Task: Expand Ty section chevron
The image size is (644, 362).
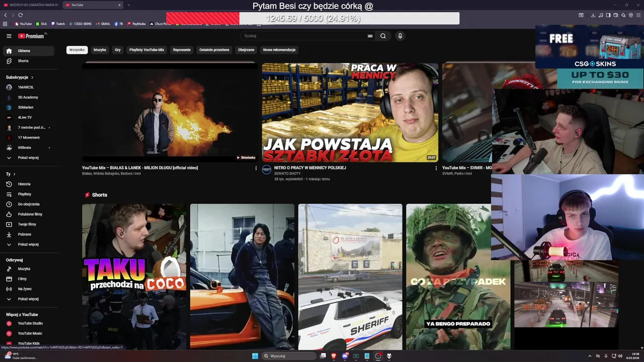Action: point(14,174)
